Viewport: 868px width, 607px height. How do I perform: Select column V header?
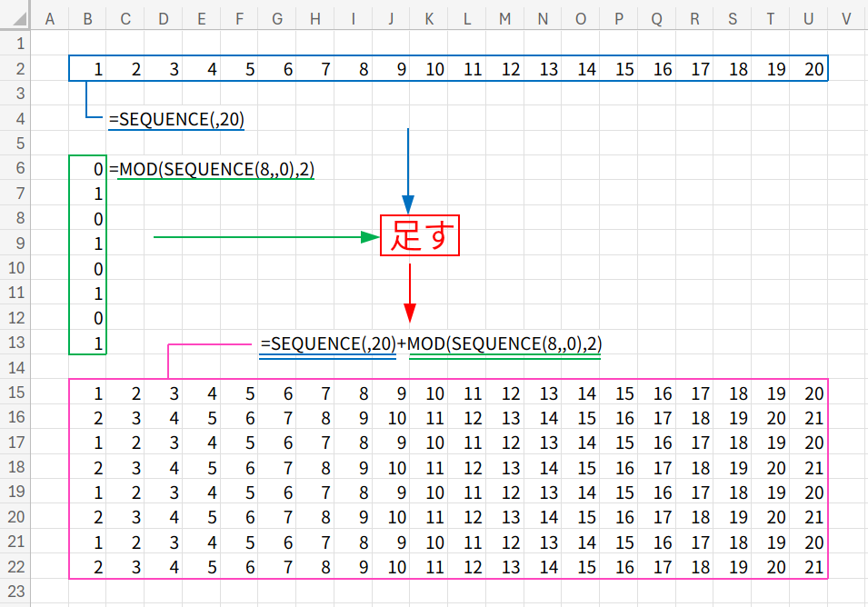click(846, 19)
